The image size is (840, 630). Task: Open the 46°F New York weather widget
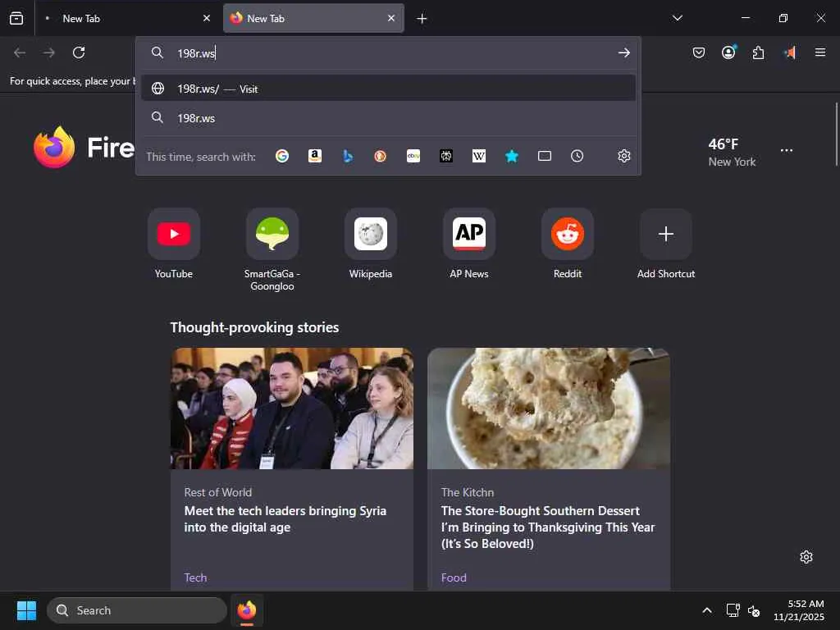pos(732,152)
